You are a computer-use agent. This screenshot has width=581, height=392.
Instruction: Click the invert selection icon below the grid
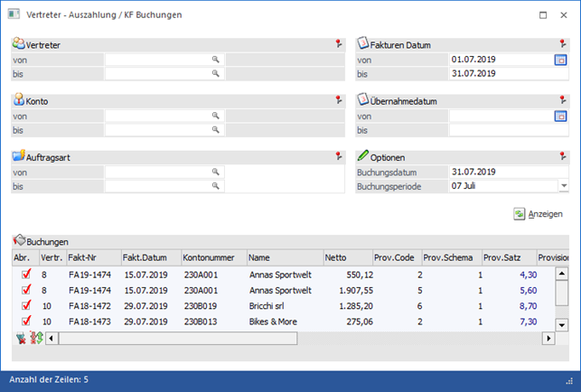click(36, 338)
